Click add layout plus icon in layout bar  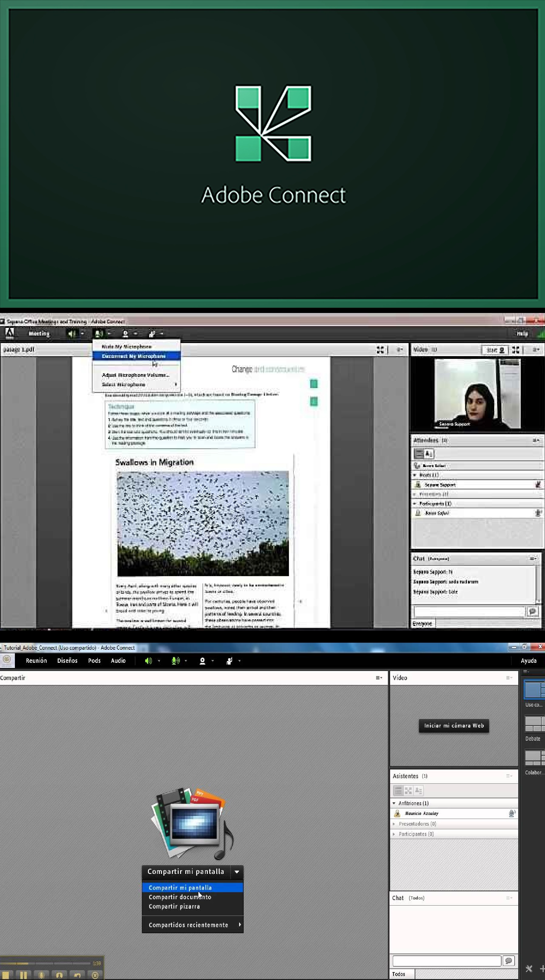542,968
